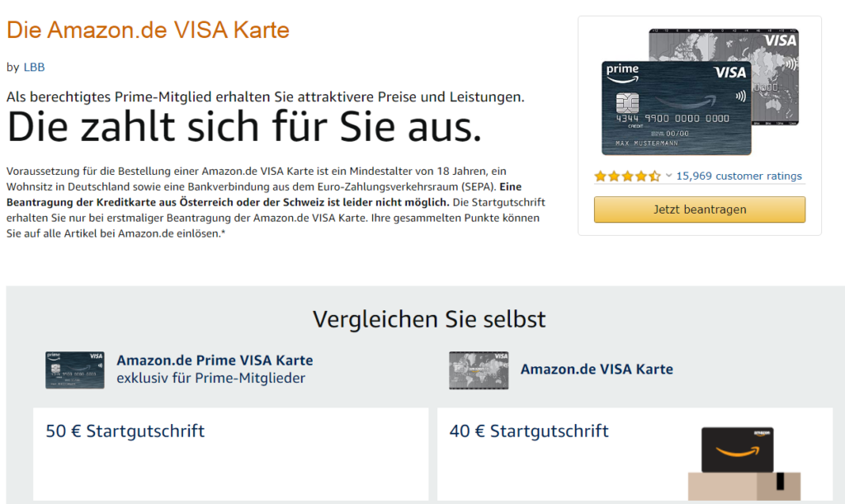Select the 'Amazon.de Prime VISA Karte' heading
This screenshot has height=504, width=845.
(215, 360)
